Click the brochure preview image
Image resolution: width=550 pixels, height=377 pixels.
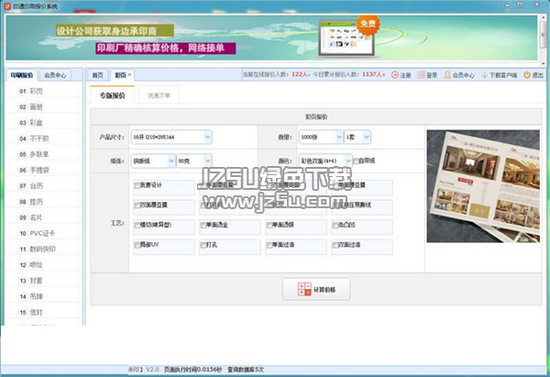click(x=483, y=186)
